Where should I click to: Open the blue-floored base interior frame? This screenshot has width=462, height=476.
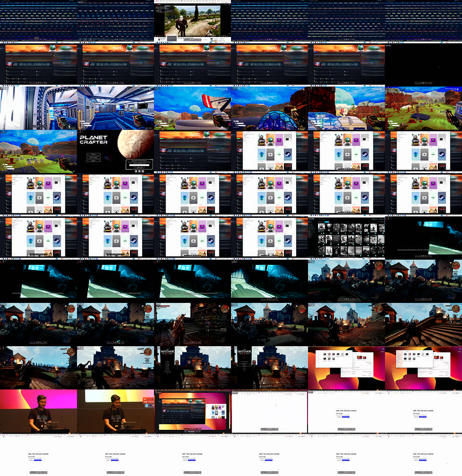click(115, 108)
